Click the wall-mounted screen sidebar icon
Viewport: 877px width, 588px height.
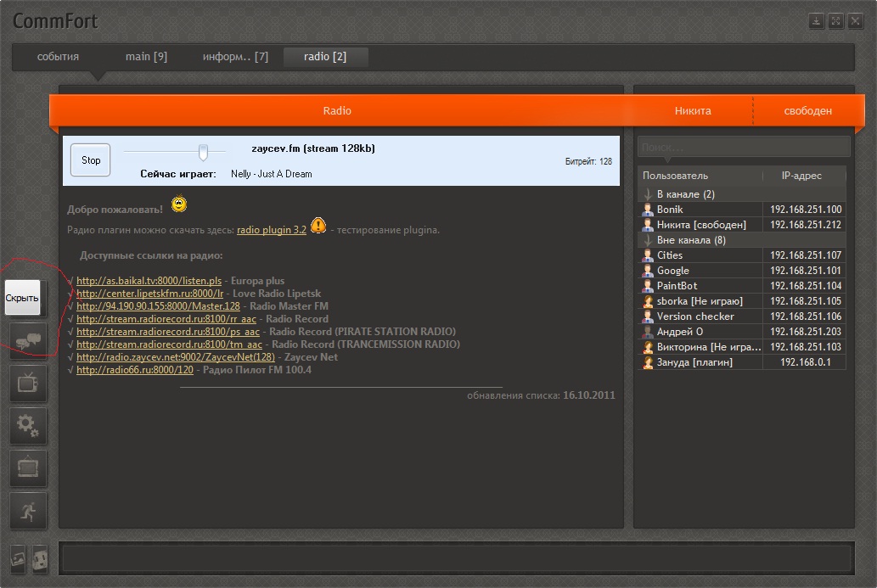pyautogui.click(x=28, y=468)
